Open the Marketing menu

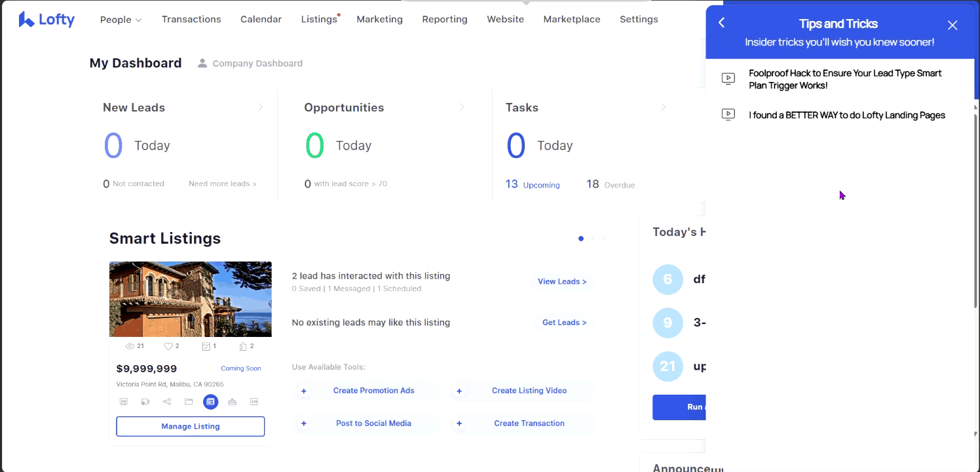click(379, 20)
